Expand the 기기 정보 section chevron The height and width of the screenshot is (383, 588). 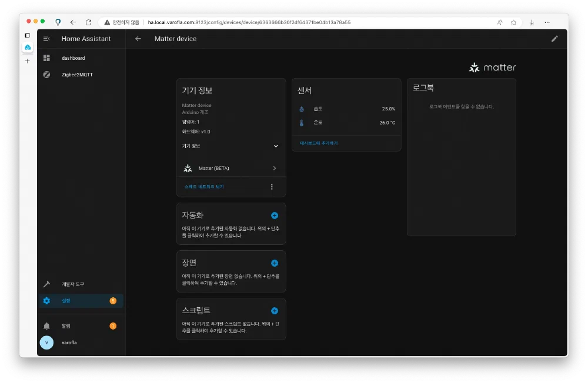point(276,146)
